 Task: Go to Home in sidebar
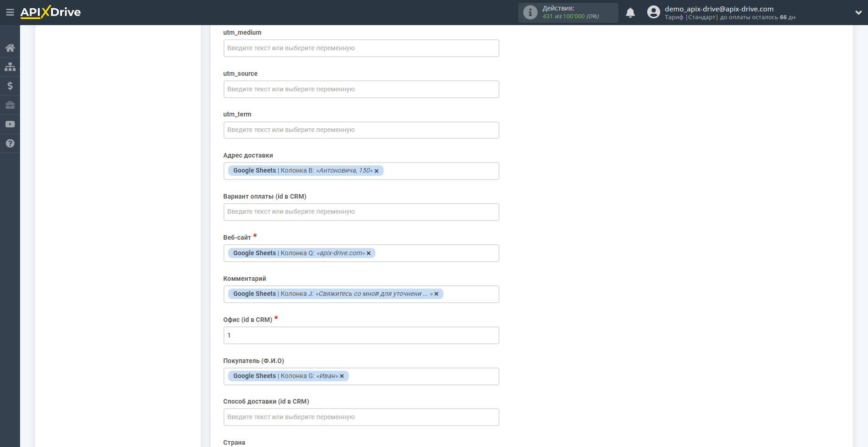point(10,48)
